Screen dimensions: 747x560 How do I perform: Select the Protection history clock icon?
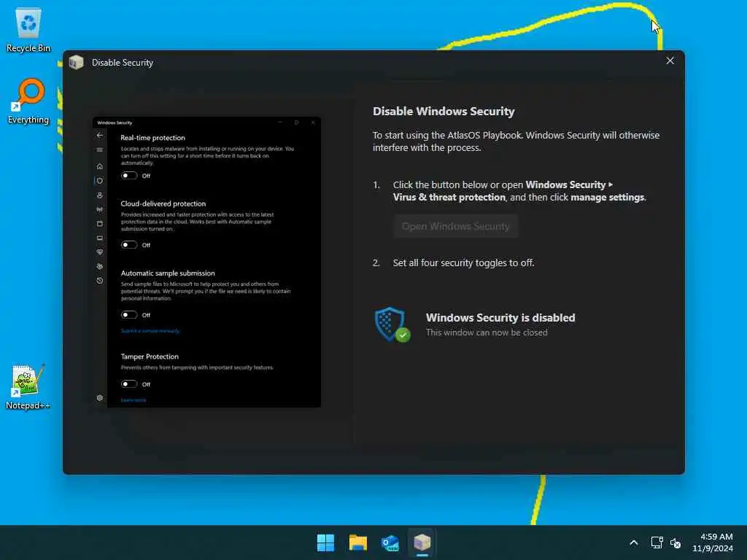[99, 281]
